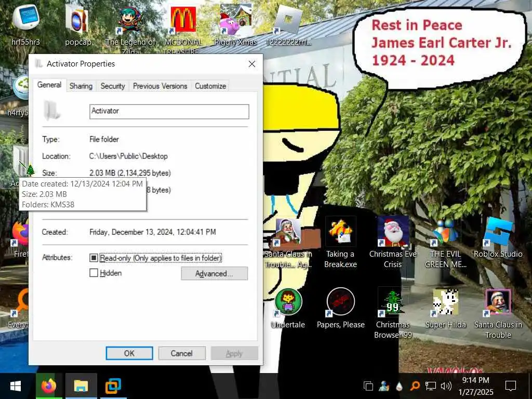Open Task View in taskbar

368,386
